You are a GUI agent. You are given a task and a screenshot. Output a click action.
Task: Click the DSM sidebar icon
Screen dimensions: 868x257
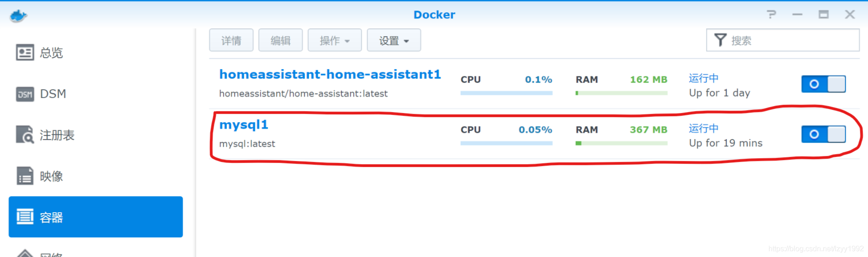25,94
